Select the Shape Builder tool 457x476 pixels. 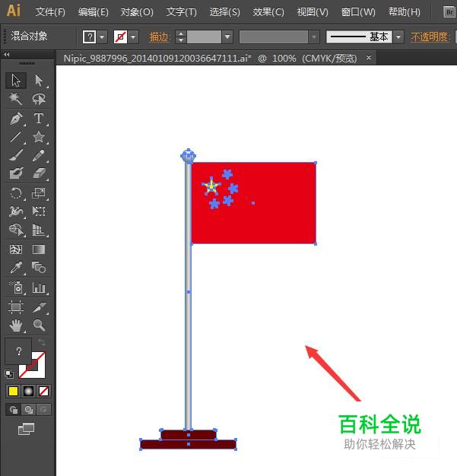pos(16,230)
